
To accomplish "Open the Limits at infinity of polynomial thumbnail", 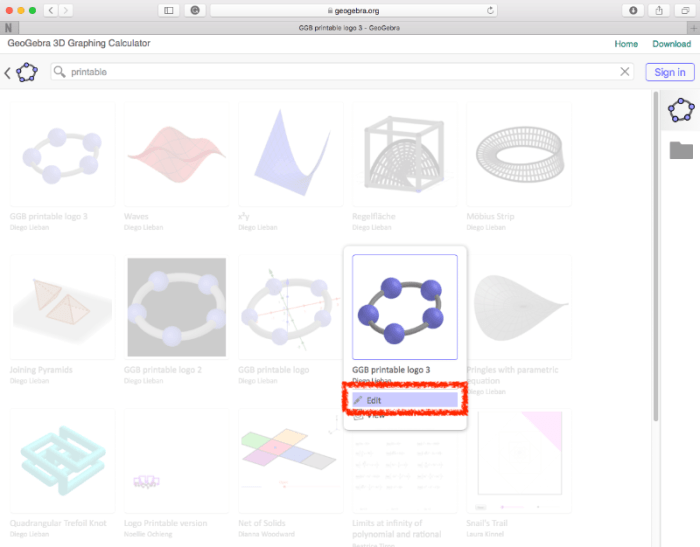I will click(404, 471).
